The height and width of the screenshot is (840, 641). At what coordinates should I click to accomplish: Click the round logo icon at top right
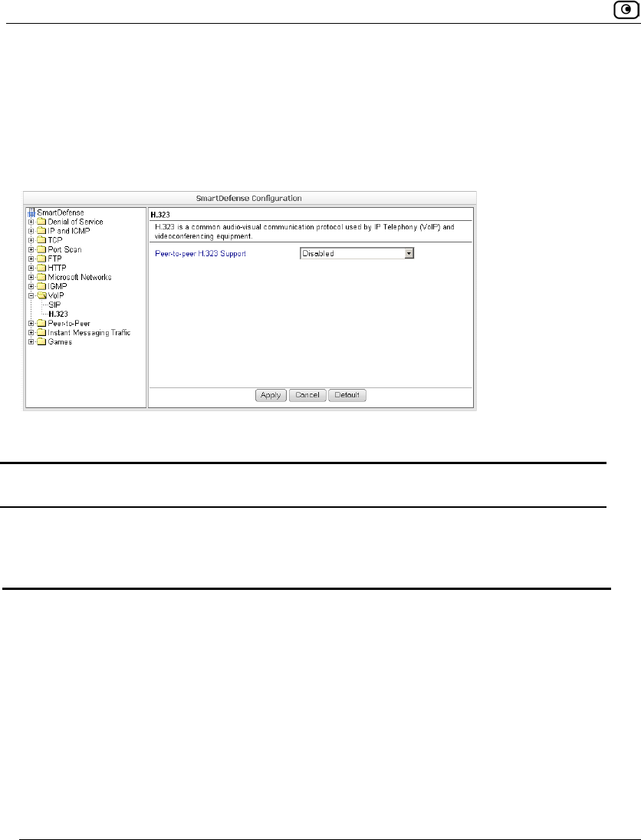click(x=626, y=10)
